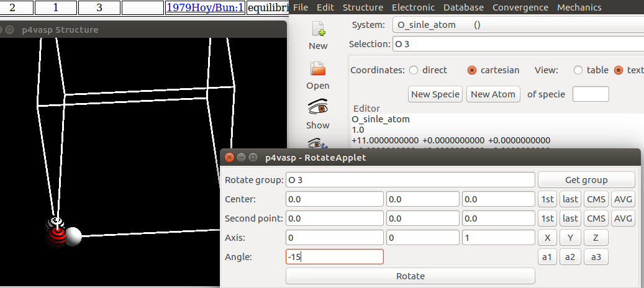644x288 pixels.
Task: Click the Angle input field
Action: [x=334, y=257]
